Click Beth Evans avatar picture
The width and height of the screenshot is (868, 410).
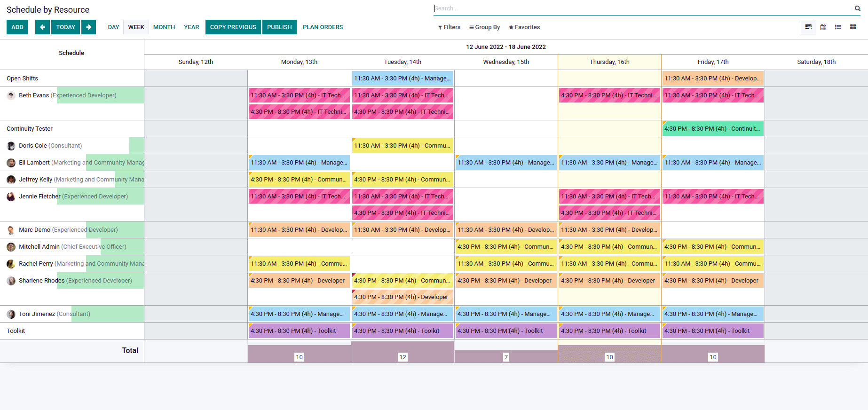tap(11, 95)
